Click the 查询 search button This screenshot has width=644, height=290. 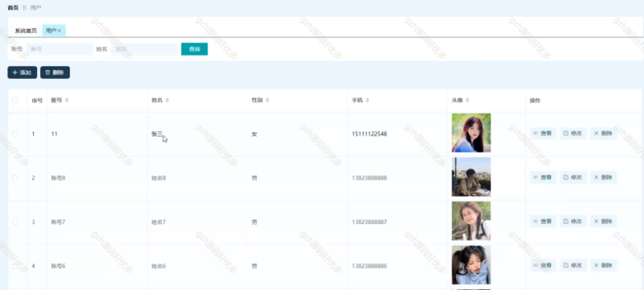(x=194, y=49)
